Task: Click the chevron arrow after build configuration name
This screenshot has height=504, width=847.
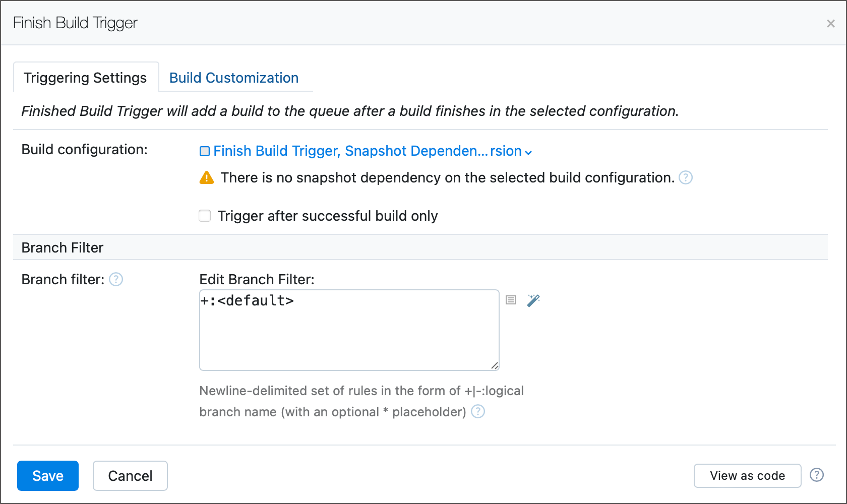Action: pyautogui.click(x=528, y=152)
